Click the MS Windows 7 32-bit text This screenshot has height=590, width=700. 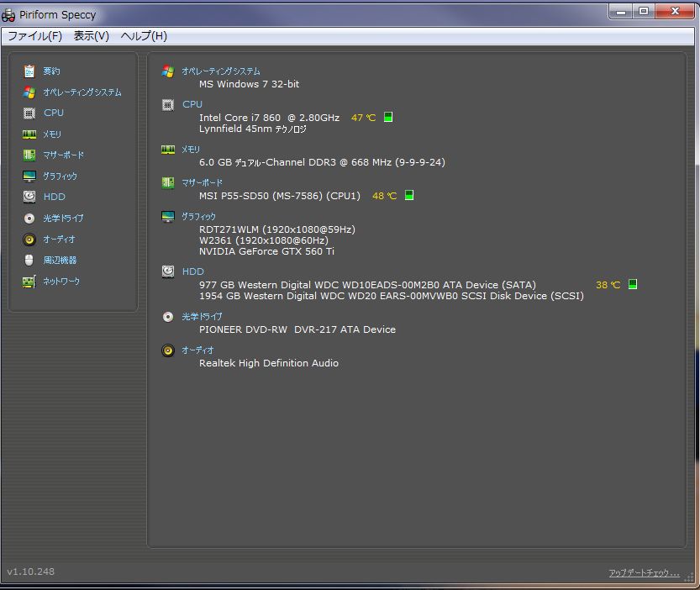tap(249, 84)
